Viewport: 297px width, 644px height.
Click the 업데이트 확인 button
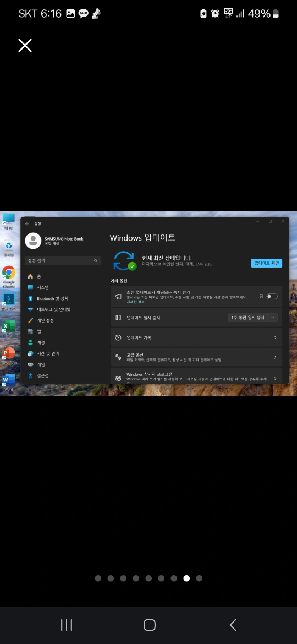(x=267, y=263)
